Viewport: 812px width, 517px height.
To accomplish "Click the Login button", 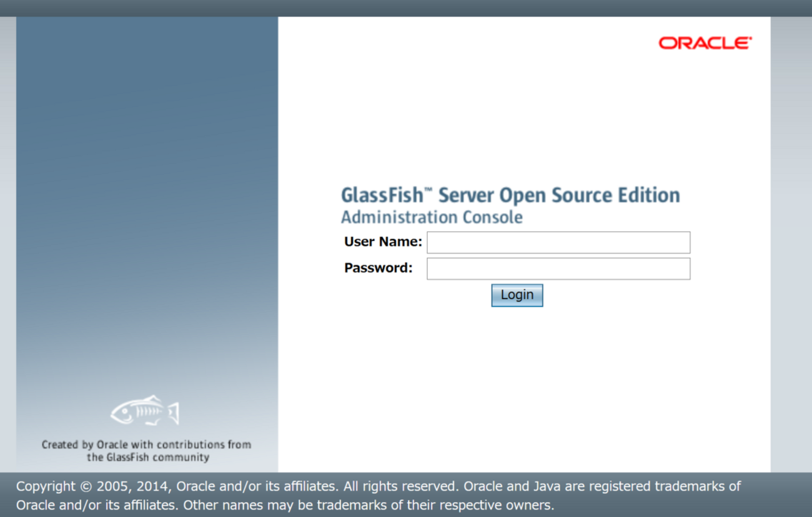I will pos(517,295).
